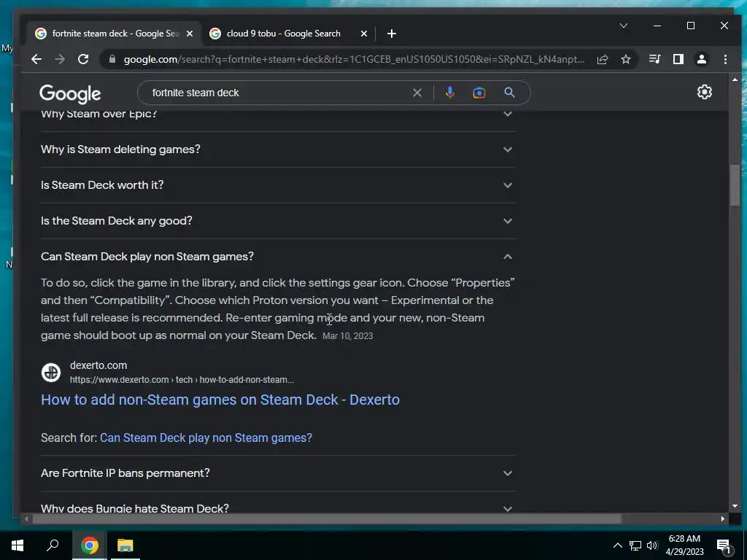747x560 pixels.
Task: Close the fortnite steam deck tab
Action: (x=190, y=34)
